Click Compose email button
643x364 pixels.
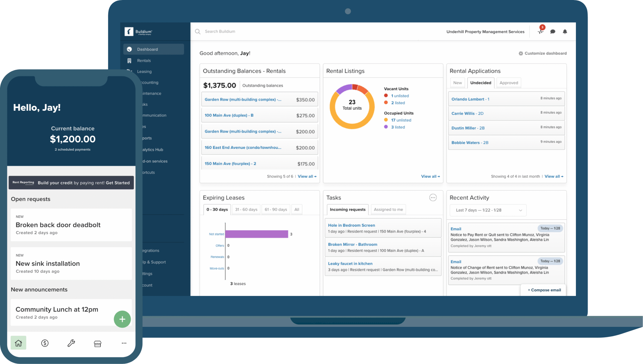pyautogui.click(x=544, y=290)
